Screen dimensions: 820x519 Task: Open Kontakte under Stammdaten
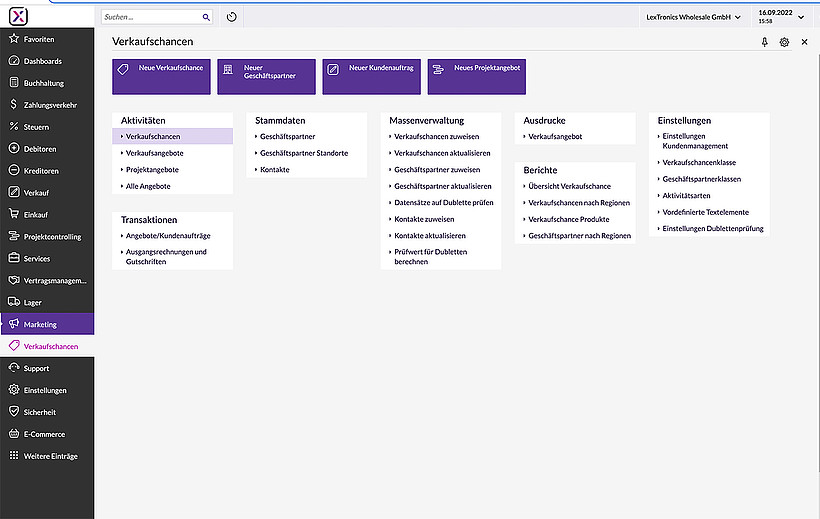pyautogui.click(x=275, y=170)
